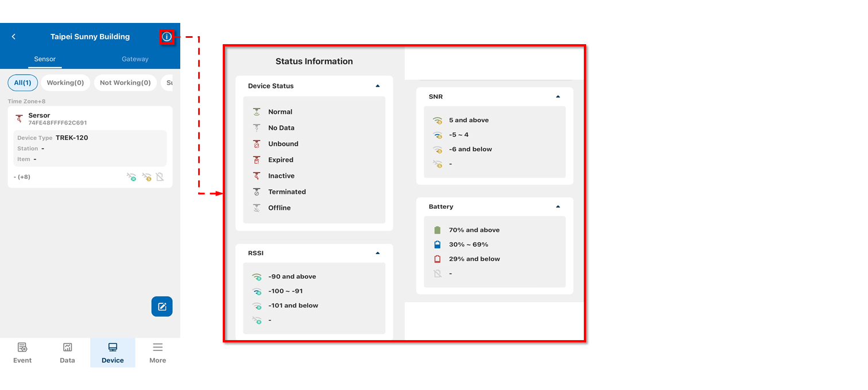Select the Device navigation tab

pos(113,353)
